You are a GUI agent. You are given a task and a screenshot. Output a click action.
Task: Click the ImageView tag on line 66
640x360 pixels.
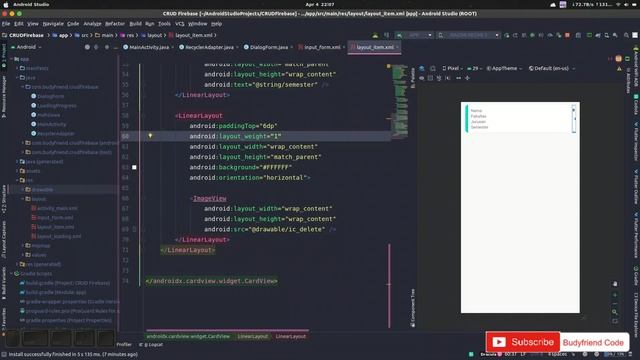[x=209, y=198]
